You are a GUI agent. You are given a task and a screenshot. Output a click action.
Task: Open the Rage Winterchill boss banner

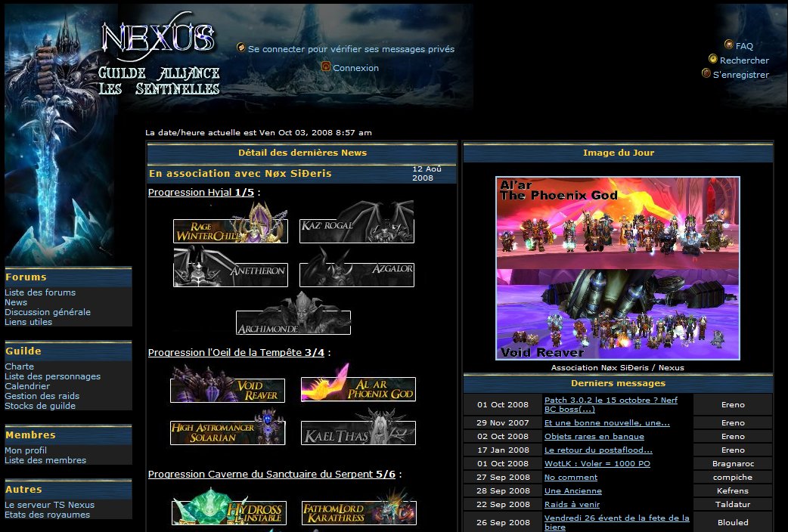[230, 229]
